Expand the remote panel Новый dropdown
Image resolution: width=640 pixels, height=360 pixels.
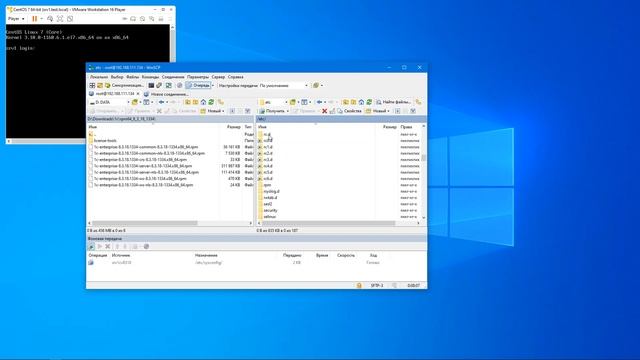(x=388, y=111)
